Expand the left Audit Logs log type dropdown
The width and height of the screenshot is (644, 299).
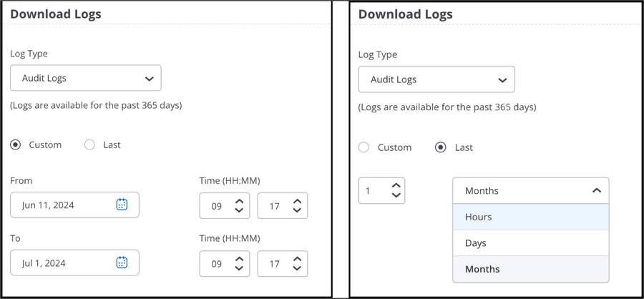coord(86,78)
